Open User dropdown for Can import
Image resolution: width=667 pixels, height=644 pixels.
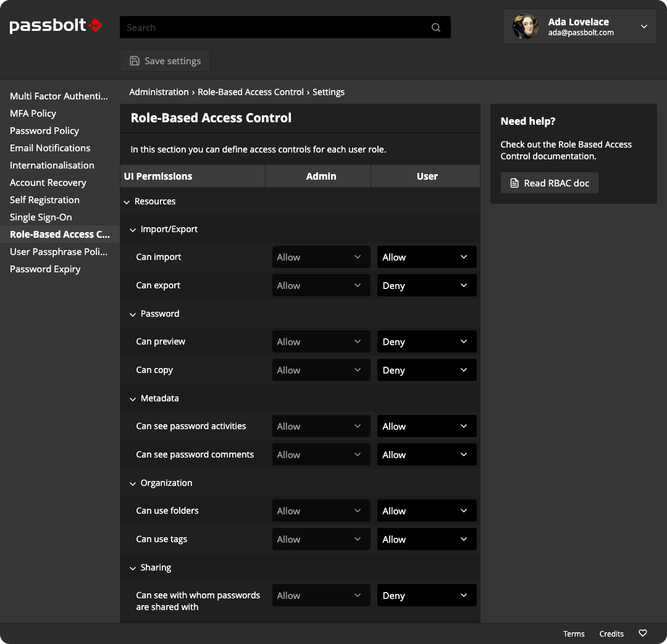(x=426, y=257)
